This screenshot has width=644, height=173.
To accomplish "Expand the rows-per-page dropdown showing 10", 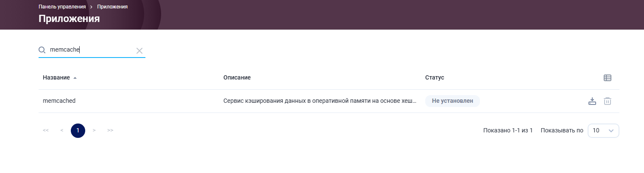I will click(603, 131).
